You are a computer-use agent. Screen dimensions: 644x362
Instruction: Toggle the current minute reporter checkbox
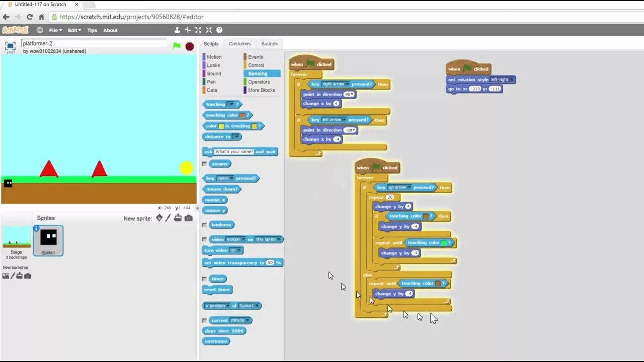coord(204,320)
